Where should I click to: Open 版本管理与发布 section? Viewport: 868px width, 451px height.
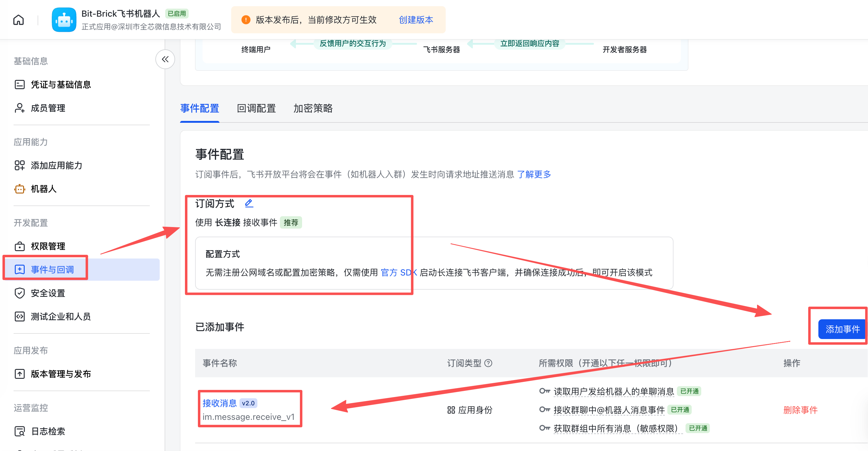(x=61, y=374)
